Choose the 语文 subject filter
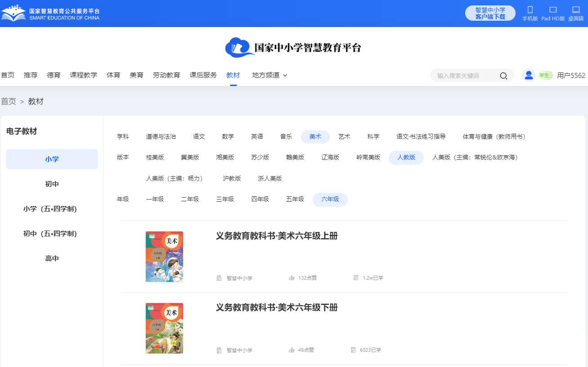The image size is (588, 367). pyautogui.click(x=199, y=136)
